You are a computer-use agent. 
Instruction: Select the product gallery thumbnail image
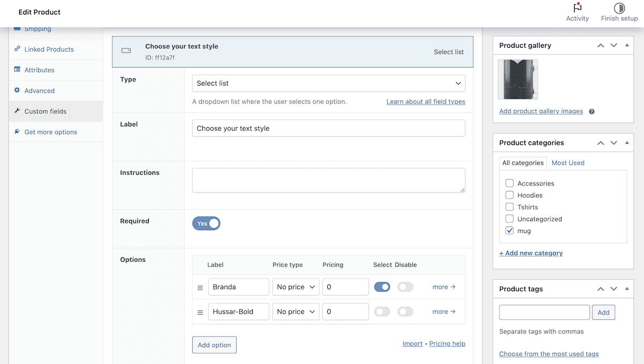(518, 79)
